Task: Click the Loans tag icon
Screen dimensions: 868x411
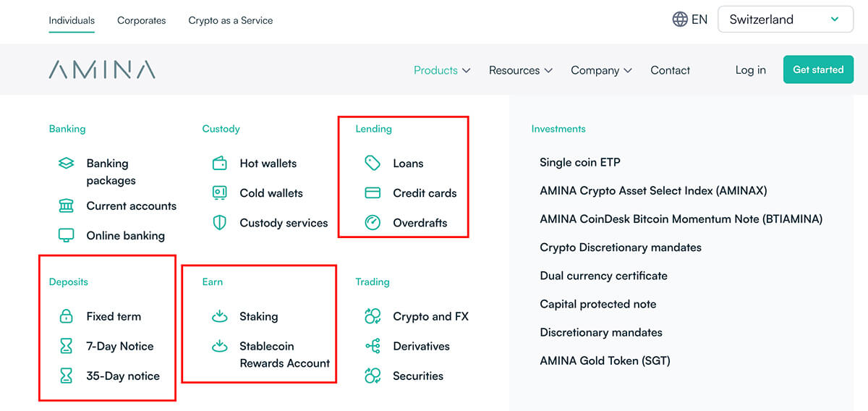Action: point(373,164)
